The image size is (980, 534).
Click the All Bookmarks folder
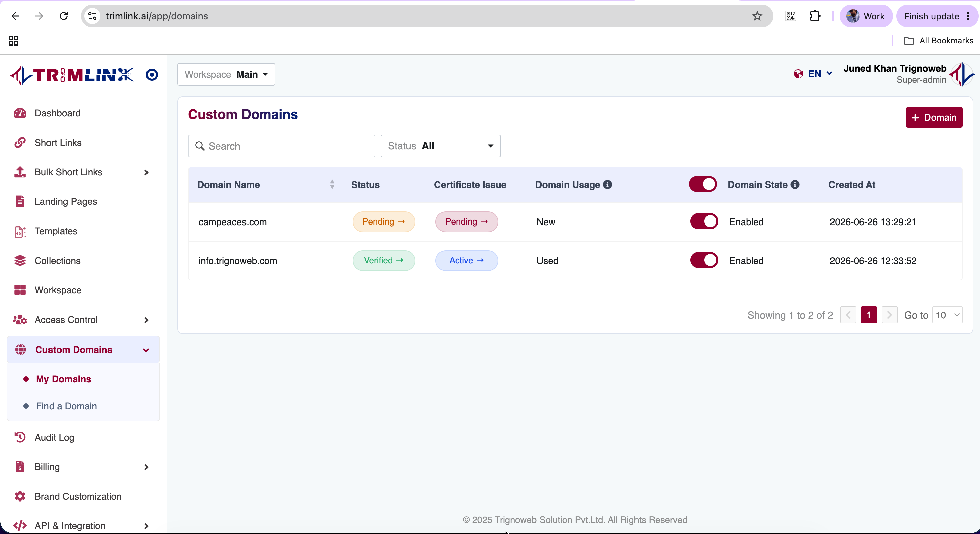pos(938,41)
